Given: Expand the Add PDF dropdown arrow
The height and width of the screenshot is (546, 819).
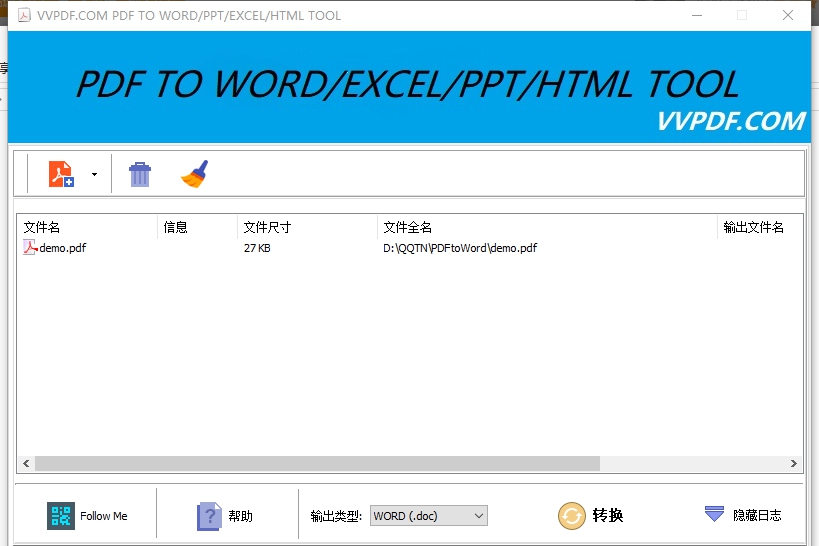Looking at the screenshot, I should (95, 174).
